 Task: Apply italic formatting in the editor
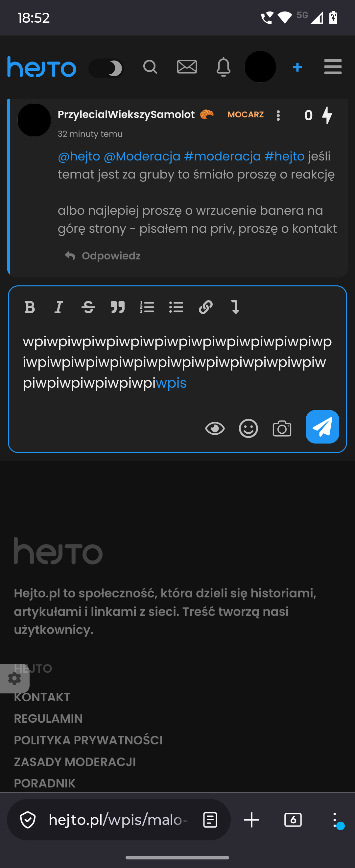[59, 307]
